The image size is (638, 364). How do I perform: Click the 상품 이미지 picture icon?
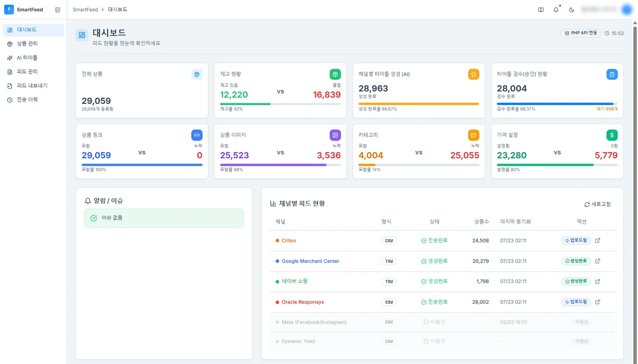click(x=335, y=135)
